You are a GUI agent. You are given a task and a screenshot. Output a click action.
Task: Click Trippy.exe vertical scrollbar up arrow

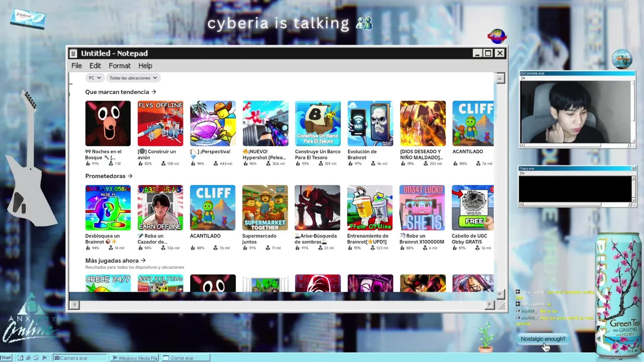click(x=633, y=178)
